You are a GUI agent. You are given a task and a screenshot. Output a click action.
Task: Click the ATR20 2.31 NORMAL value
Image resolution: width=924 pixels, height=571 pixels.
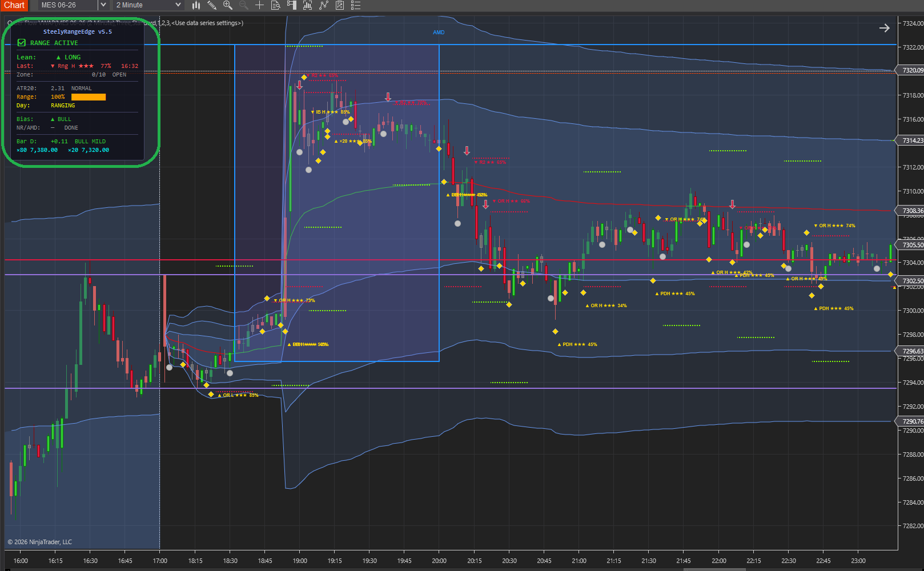[x=71, y=89]
